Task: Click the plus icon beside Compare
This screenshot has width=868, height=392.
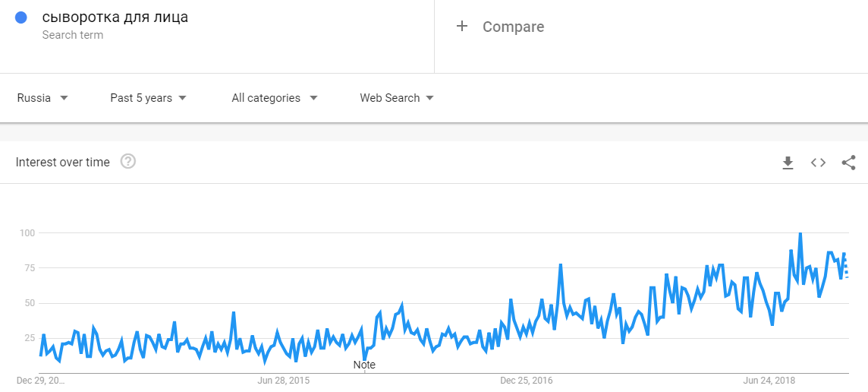Action: tap(461, 27)
